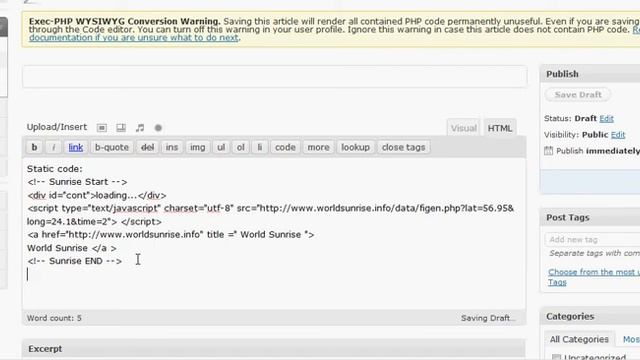Click inside the HTML code text area

[274, 233]
